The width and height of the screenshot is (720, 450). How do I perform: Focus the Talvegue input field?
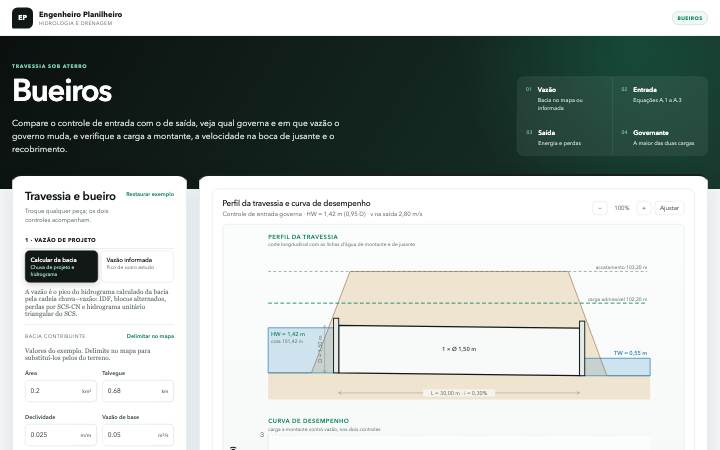click(138, 391)
